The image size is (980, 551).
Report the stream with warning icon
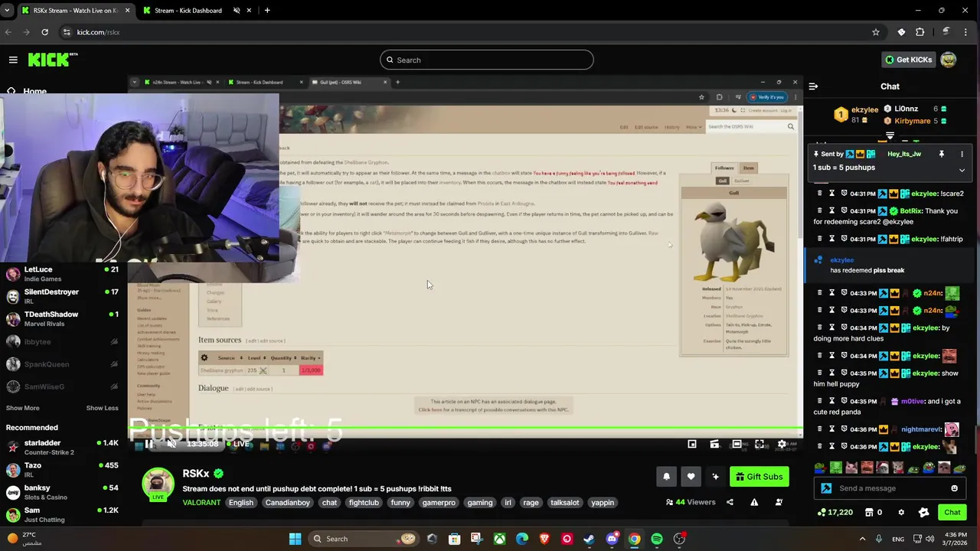(x=754, y=502)
